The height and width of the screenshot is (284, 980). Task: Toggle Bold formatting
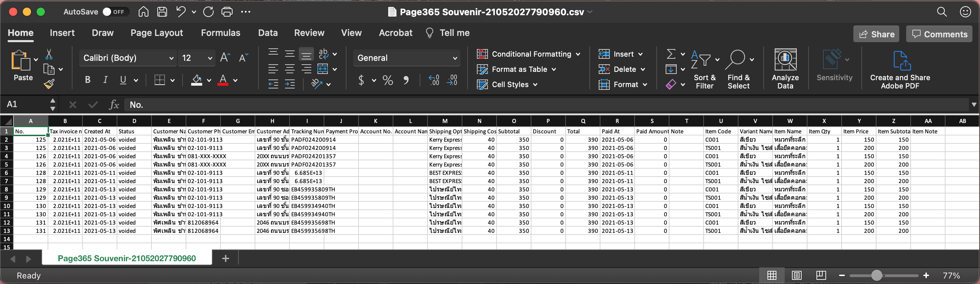[x=88, y=79]
